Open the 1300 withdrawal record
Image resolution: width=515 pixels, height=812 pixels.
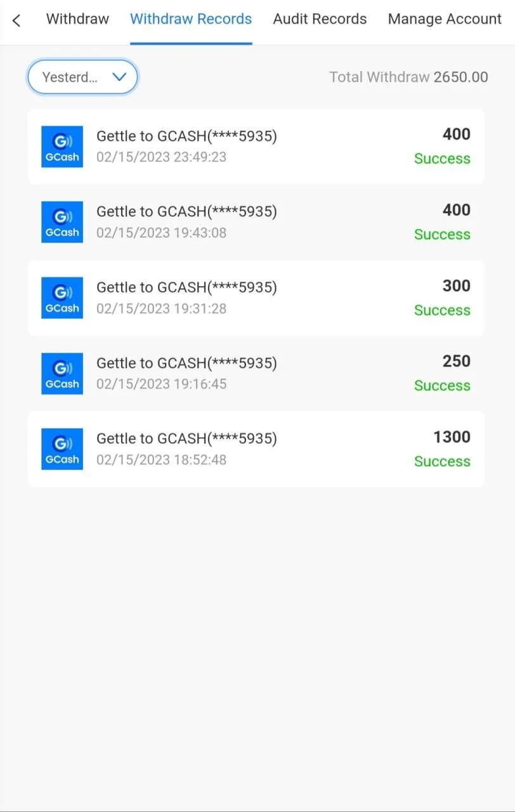(256, 449)
